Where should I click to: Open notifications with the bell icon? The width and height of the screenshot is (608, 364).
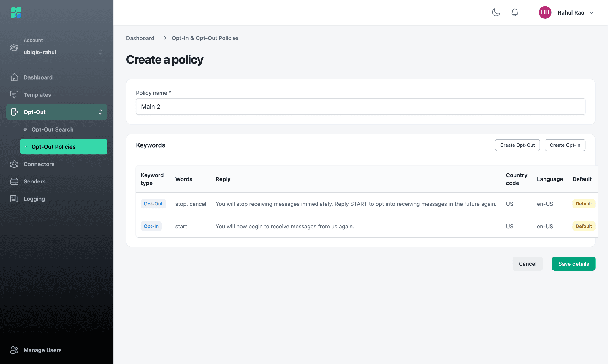(515, 12)
